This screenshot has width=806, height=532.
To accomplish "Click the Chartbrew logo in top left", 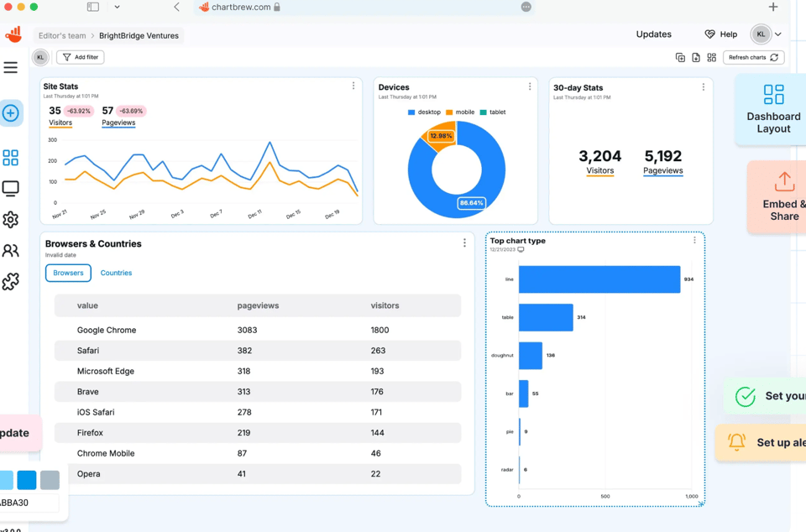I will click(x=13, y=34).
